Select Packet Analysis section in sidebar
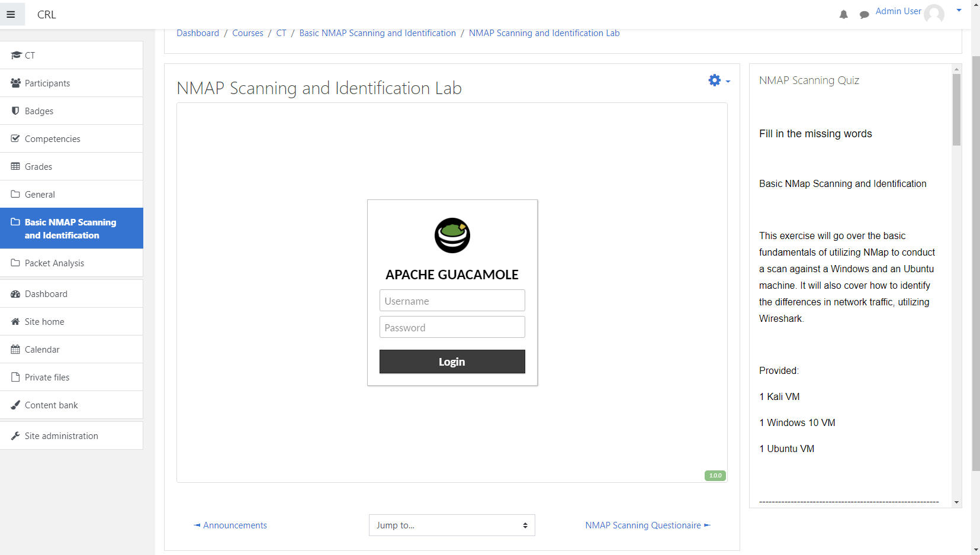 54,263
